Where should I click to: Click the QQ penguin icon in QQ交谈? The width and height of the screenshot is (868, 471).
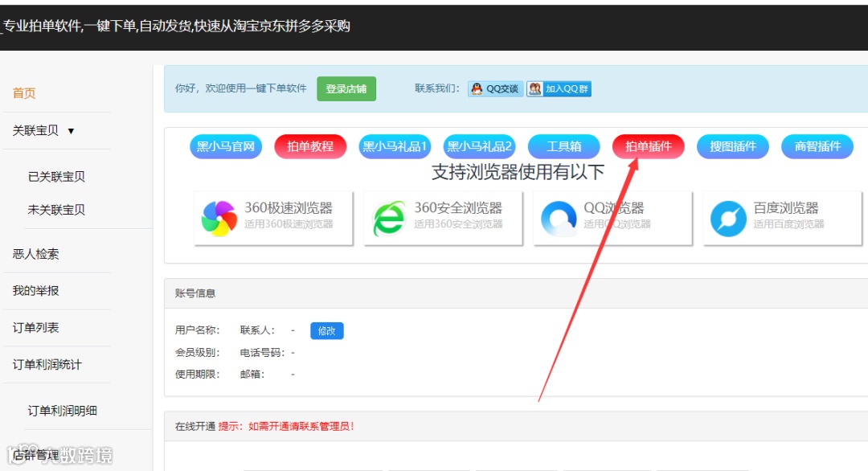477,88
